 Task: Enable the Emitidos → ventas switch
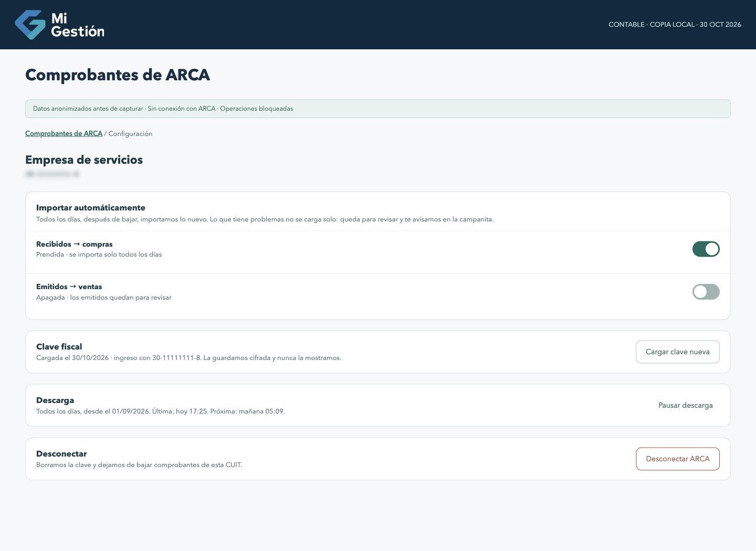(706, 292)
